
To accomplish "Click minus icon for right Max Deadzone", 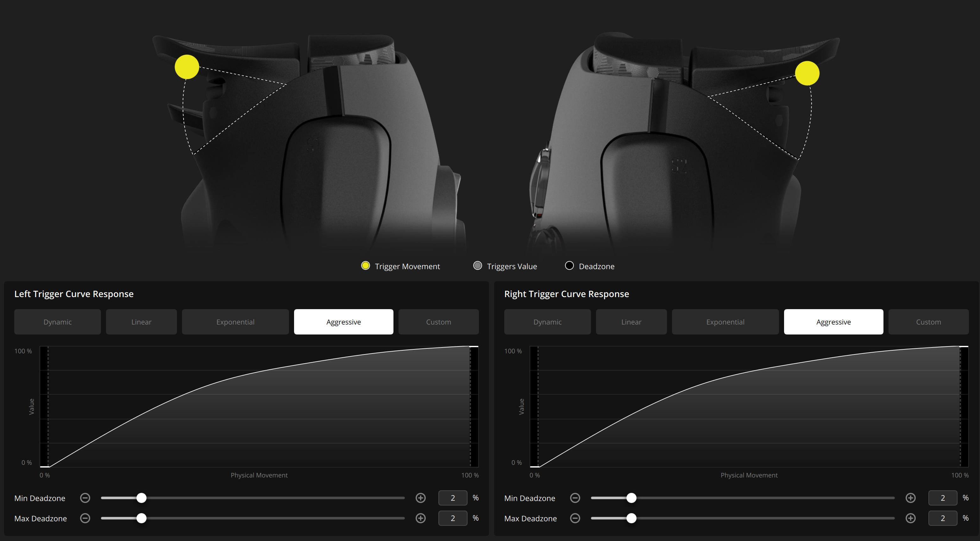I will coord(575,518).
